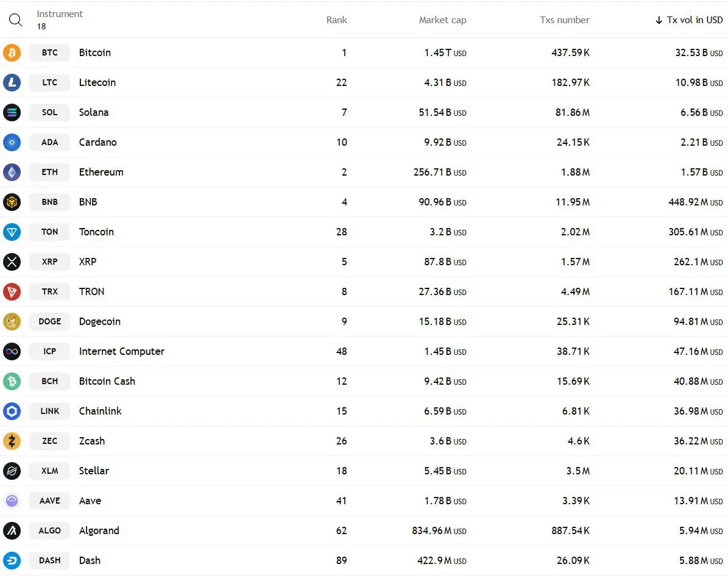Sort by Rank column header

[x=337, y=20]
